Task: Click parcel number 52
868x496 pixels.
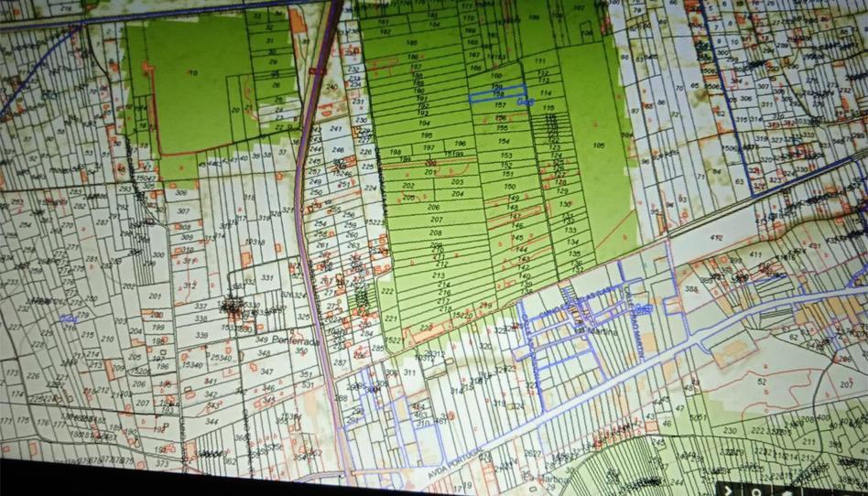Action: pos(761,381)
